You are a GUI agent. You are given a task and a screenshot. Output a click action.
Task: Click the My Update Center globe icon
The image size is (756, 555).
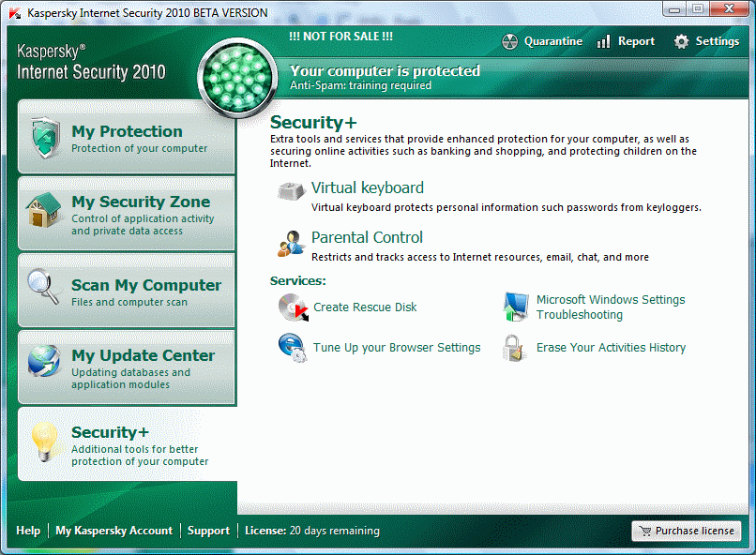44,361
